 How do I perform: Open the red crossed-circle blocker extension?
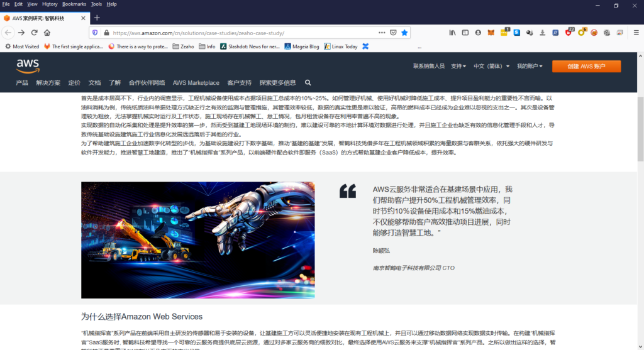click(594, 33)
